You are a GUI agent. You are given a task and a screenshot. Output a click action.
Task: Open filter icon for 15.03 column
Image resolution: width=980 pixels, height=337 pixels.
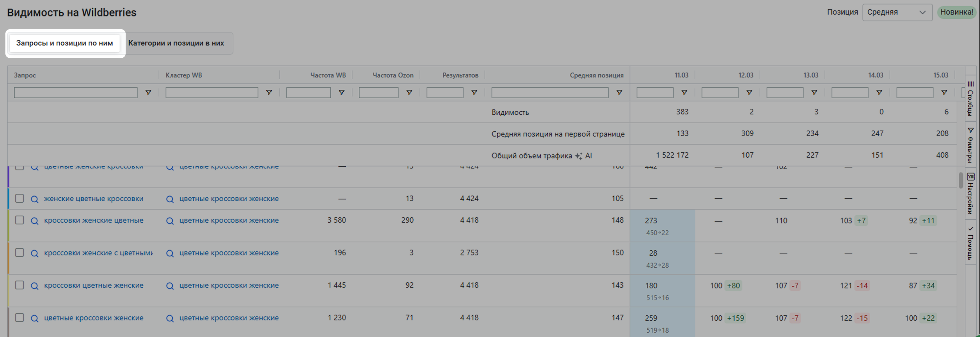[944, 93]
